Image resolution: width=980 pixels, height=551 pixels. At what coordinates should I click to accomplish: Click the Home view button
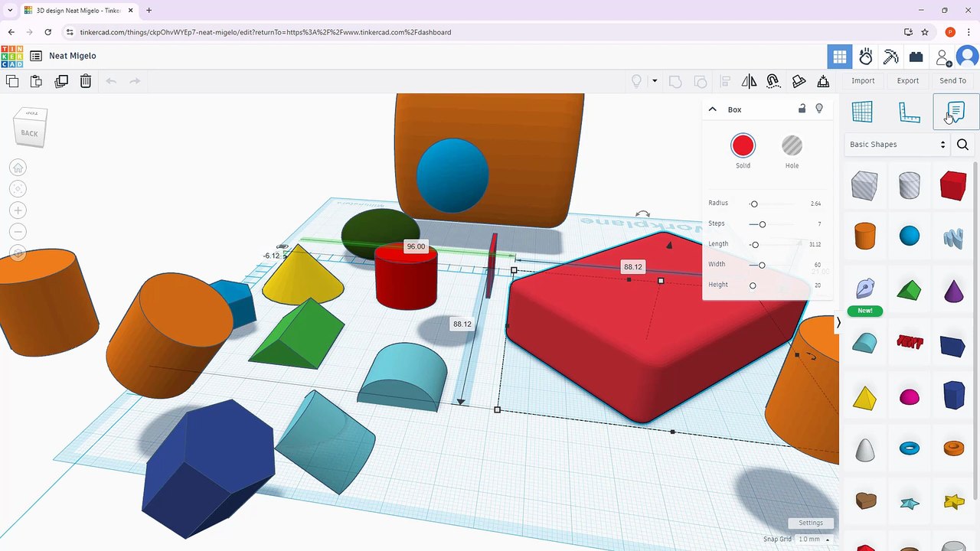[18, 168]
